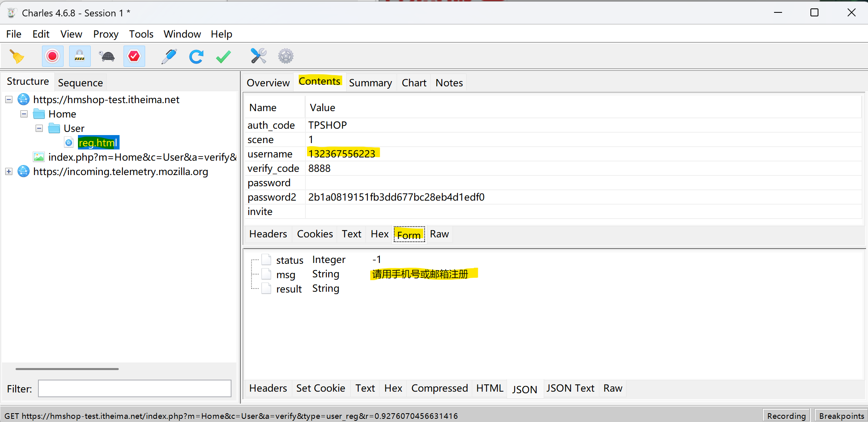Click the password2 hash value
868x422 pixels.
pos(396,197)
